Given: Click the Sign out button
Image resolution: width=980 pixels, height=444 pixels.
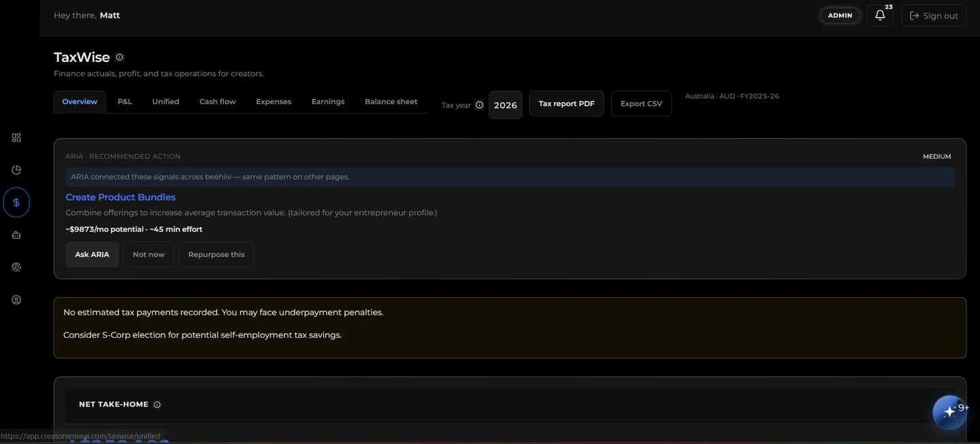Looking at the screenshot, I should (934, 16).
